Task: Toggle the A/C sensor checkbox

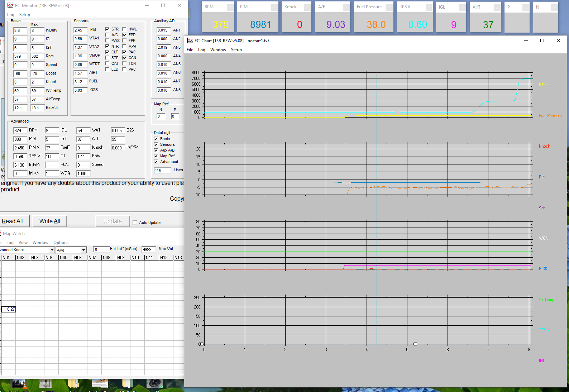Action: [x=107, y=35]
